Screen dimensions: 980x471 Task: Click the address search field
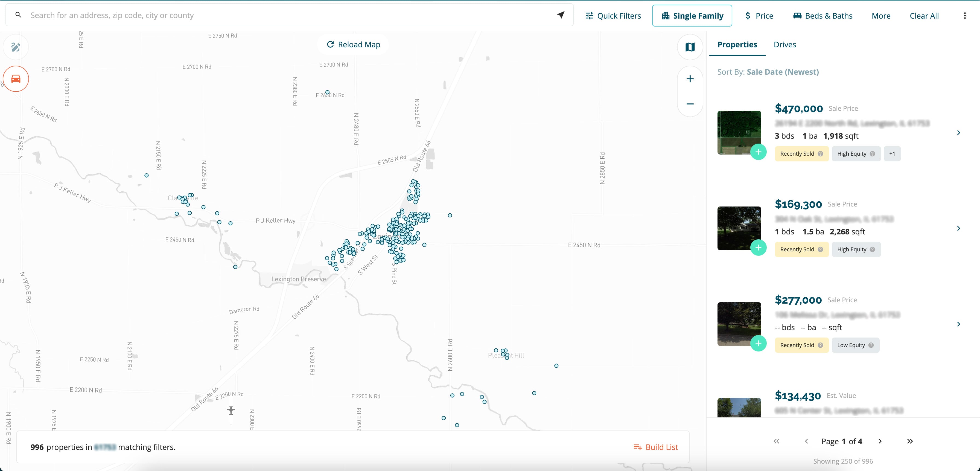pos(289,15)
